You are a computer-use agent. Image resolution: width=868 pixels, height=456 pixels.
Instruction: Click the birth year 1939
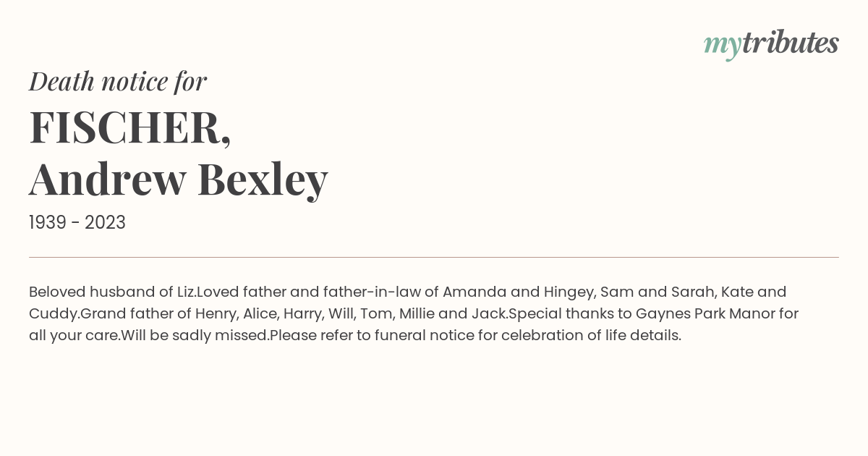pos(49,223)
